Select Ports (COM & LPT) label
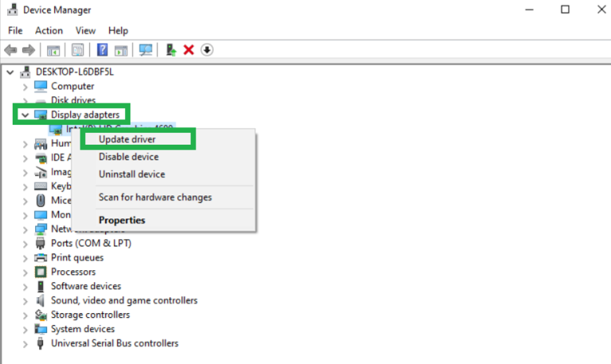 point(91,243)
